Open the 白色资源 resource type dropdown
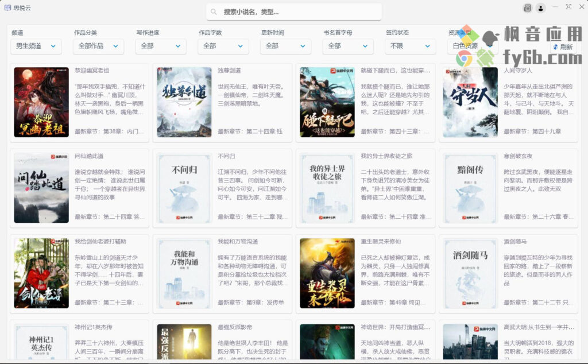This screenshot has height=364, width=588. click(x=473, y=46)
